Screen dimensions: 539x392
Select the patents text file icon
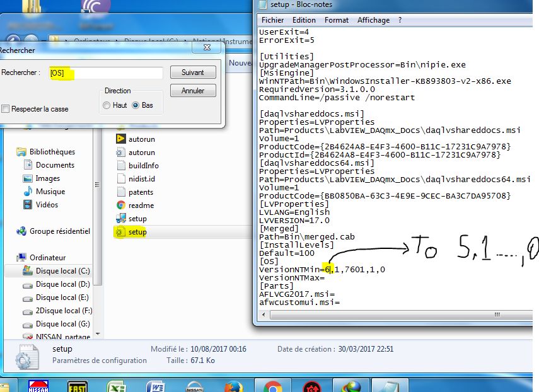coord(120,192)
